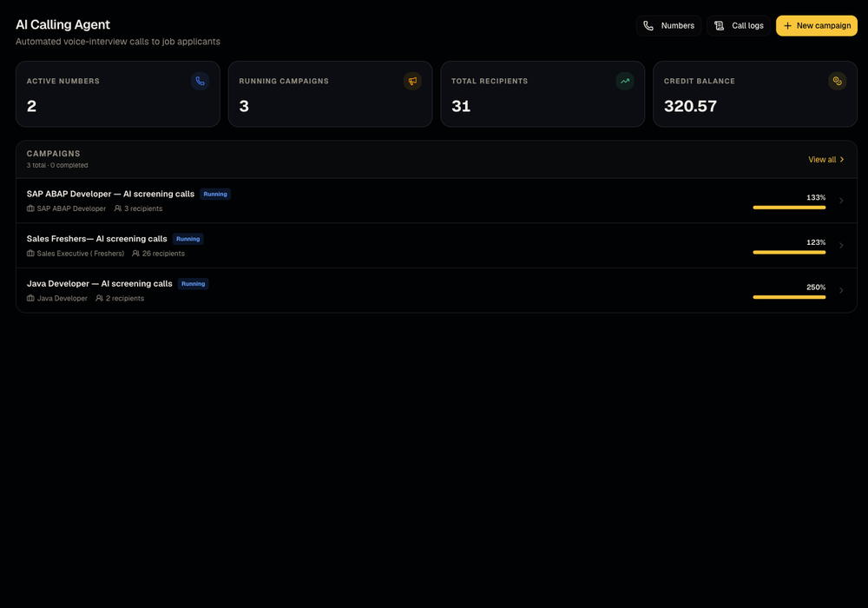Click Running badge on Sales Freshers campaign
This screenshot has width=868, height=608.
(x=188, y=239)
